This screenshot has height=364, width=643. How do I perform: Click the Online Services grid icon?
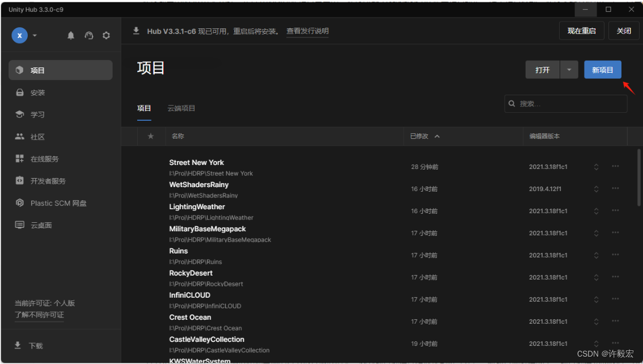click(x=20, y=159)
